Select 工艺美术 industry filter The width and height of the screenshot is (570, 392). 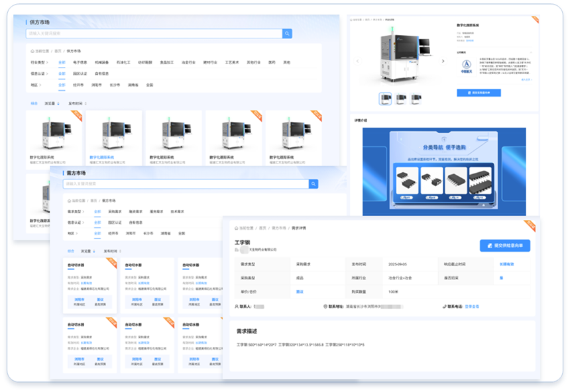point(232,62)
